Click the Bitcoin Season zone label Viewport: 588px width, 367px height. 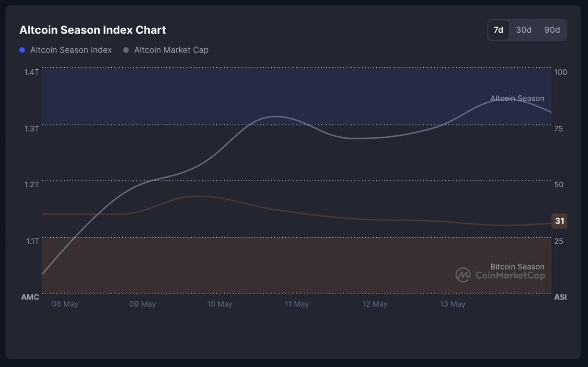(517, 267)
